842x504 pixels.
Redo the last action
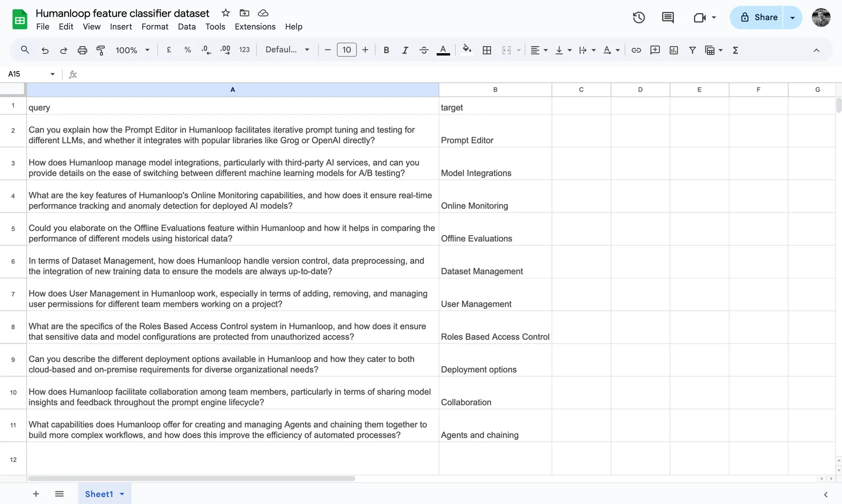[x=63, y=50]
